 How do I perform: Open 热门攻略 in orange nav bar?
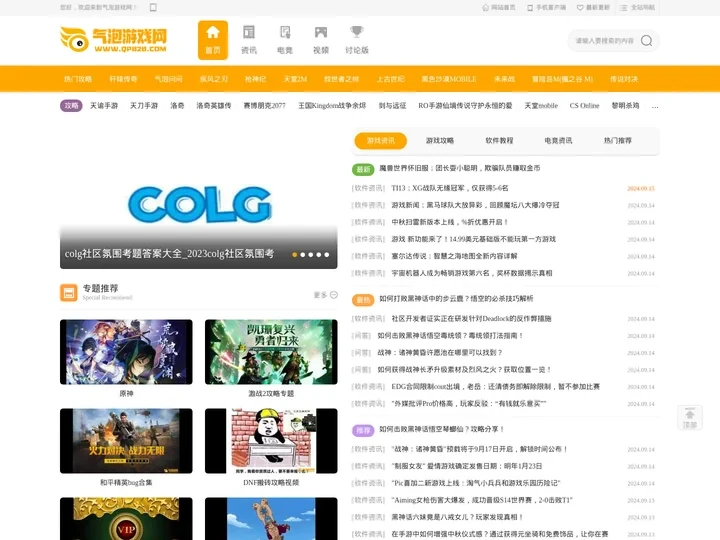(x=78, y=79)
